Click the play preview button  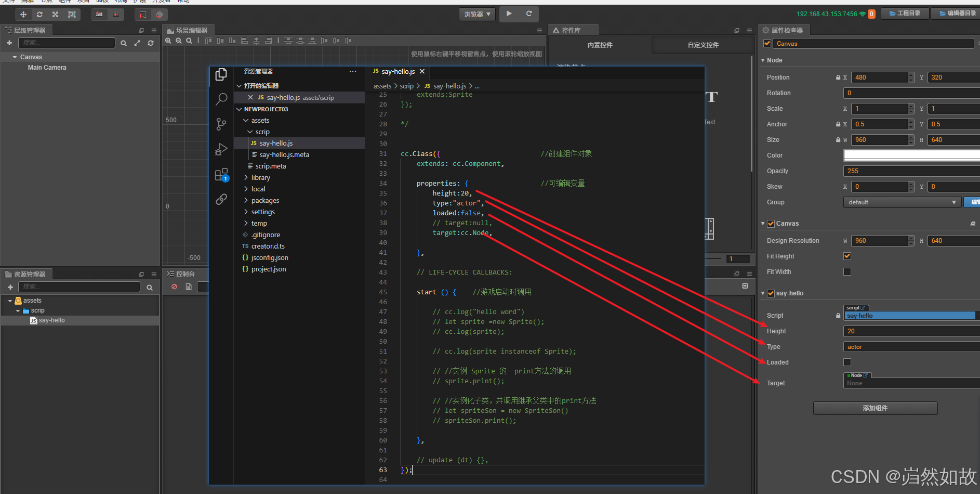tap(509, 14)
